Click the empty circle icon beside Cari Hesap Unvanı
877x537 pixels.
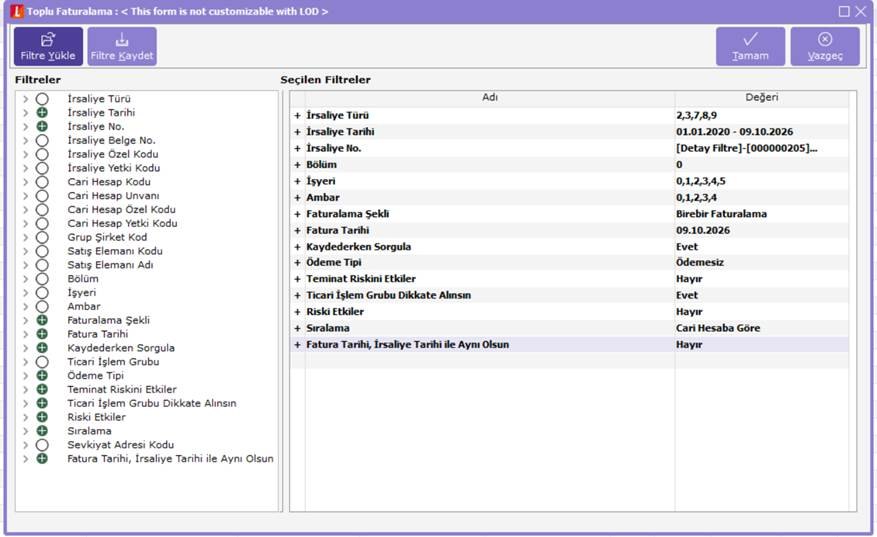[x=42, y=196]
